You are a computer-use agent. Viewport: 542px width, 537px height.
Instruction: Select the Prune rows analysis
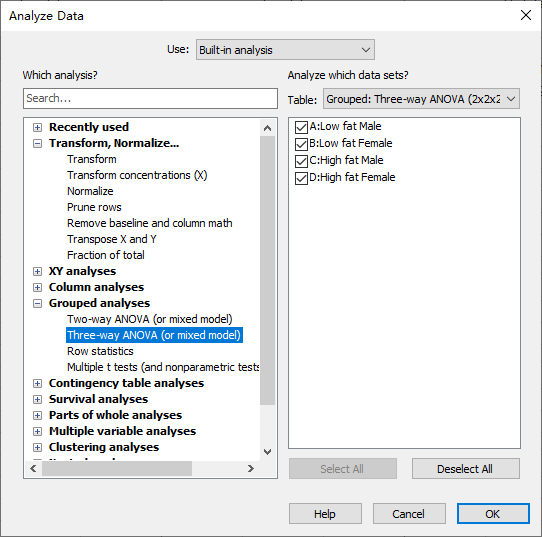click(94, 207)
